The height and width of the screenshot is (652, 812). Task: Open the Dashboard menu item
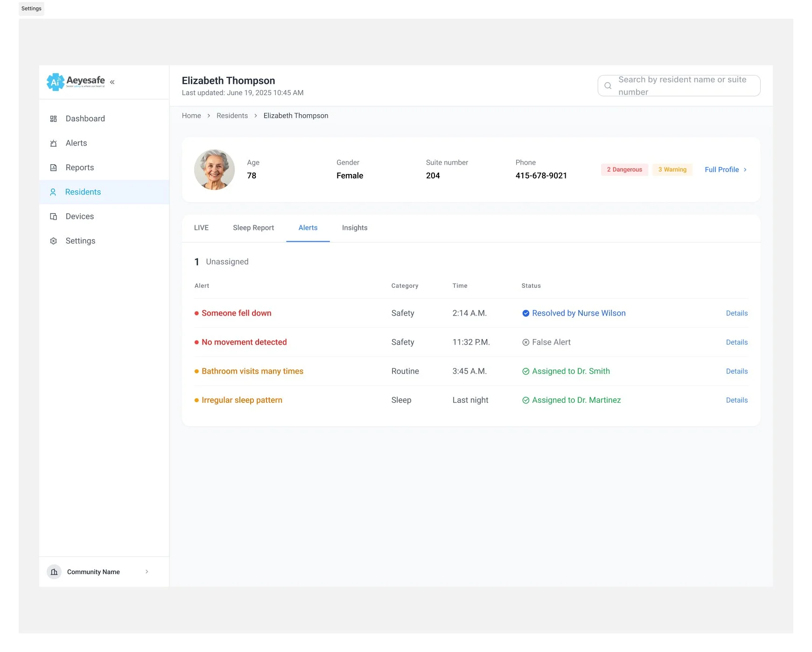tap(104, 119)
